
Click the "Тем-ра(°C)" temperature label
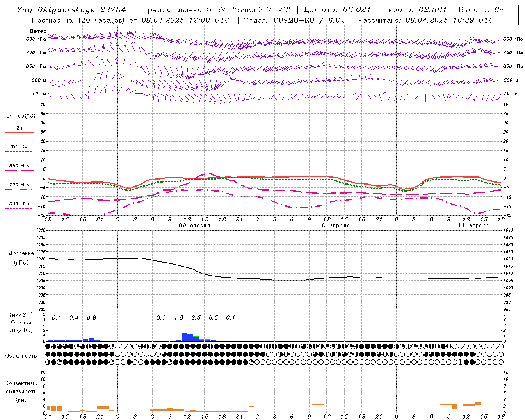[x=19, y=116]
